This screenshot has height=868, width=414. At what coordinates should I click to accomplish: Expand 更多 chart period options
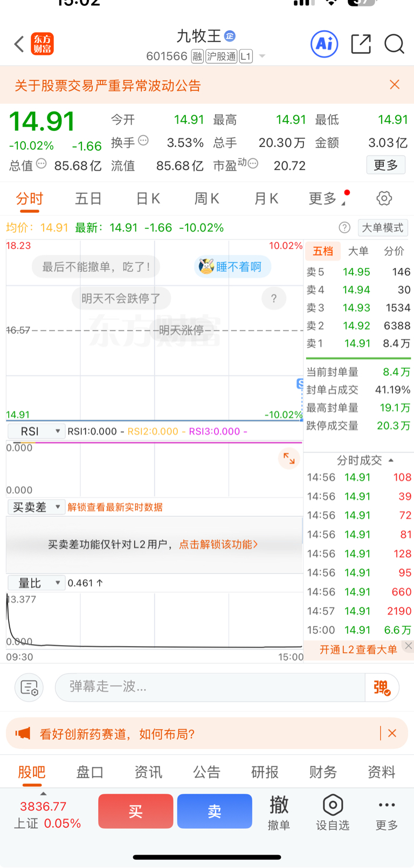point(327,198)
